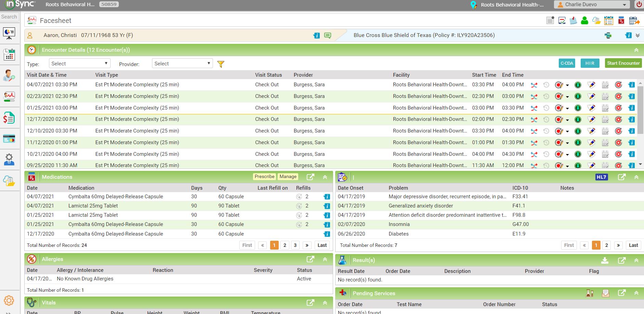Viewport: 644px width, 314px height.
Task: Open the Charlie Duevo user dropdown
Action: coord(592,4)
